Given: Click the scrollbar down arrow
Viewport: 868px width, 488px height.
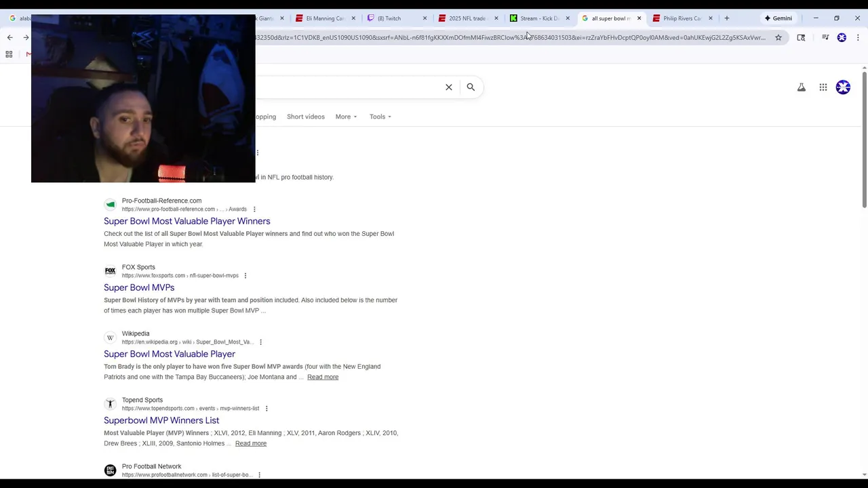Looking at the screenshot, I should (x=865, y=474).
